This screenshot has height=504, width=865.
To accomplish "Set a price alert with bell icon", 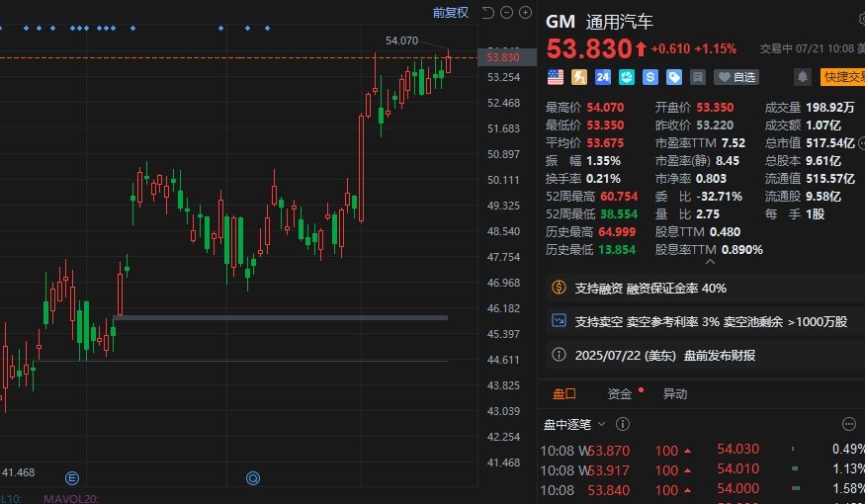I will click(803, 77).
